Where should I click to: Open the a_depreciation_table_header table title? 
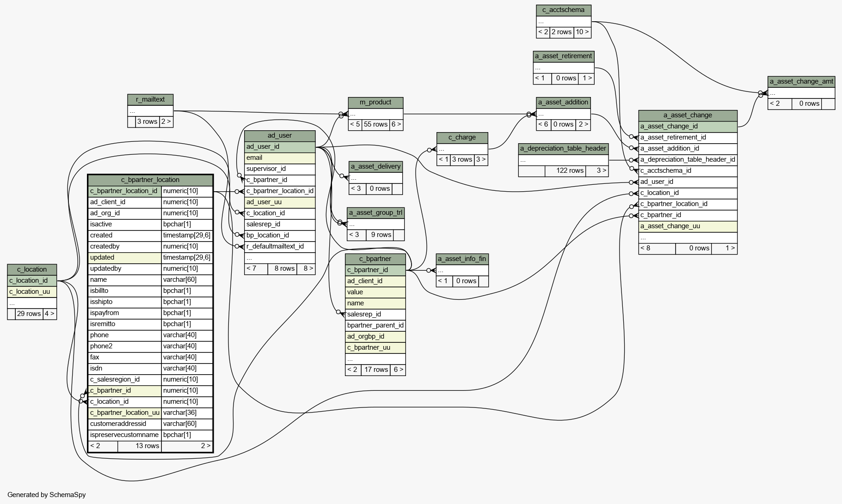coord(563,149)
